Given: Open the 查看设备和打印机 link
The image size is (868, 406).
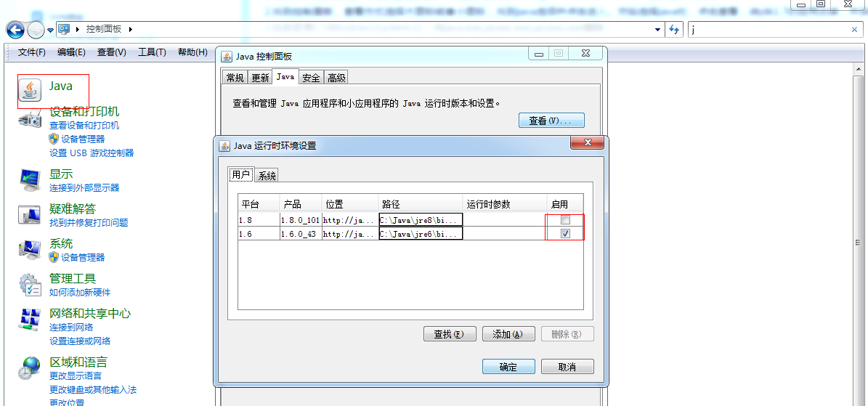Looking at the screenshot, I should (x=84, y=126).
